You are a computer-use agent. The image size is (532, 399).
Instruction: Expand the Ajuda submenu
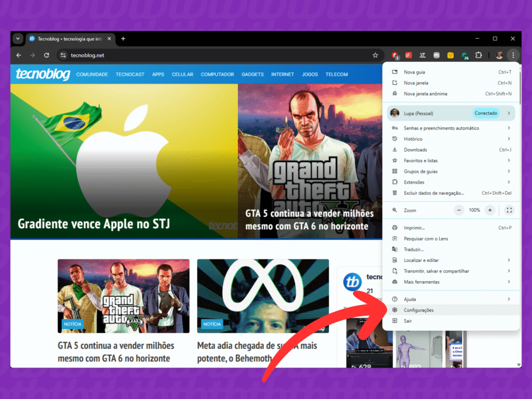click(451, 299)
